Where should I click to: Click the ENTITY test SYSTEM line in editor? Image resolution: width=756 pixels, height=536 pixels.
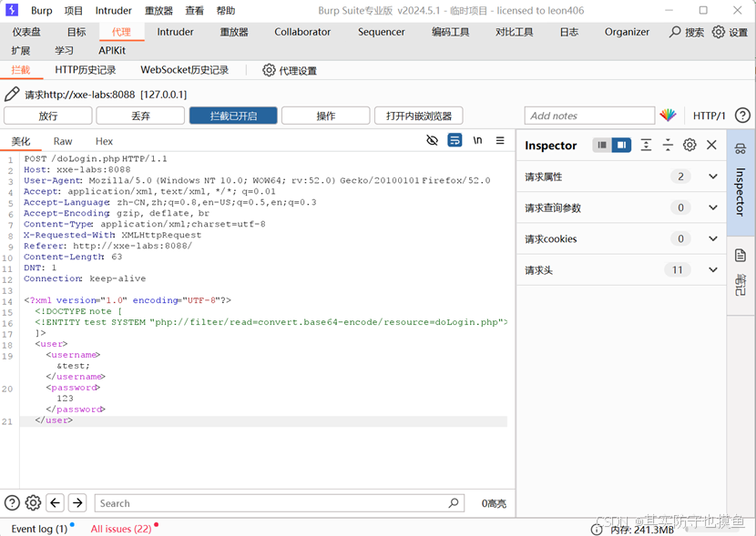(271, 322)
